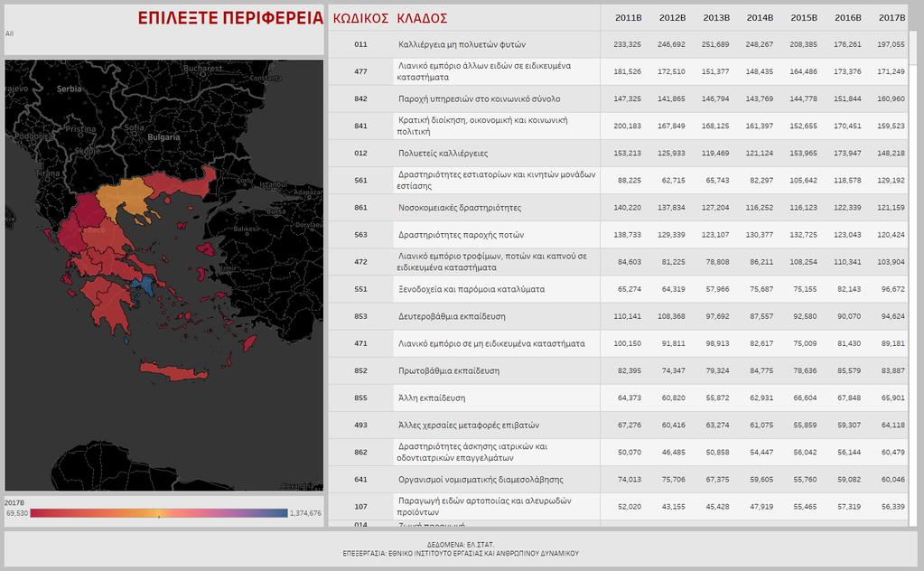Select 'Νοσοκομειακές δραστηριότητες' row label

460,208
